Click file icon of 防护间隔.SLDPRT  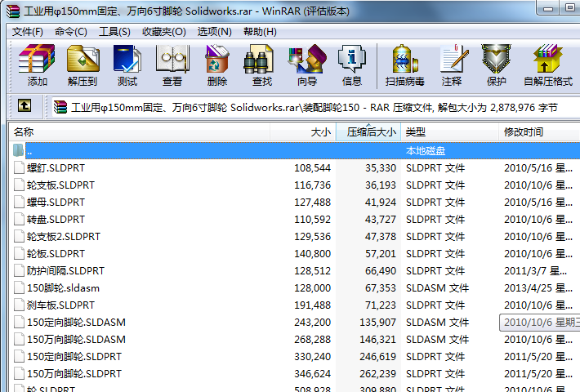pos(19,270)
